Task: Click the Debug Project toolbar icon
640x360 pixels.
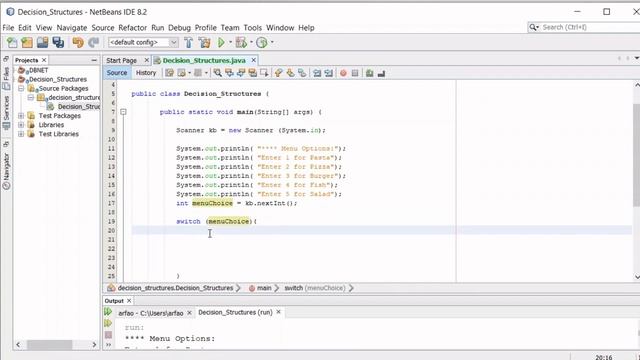Action: coord(241,42)
